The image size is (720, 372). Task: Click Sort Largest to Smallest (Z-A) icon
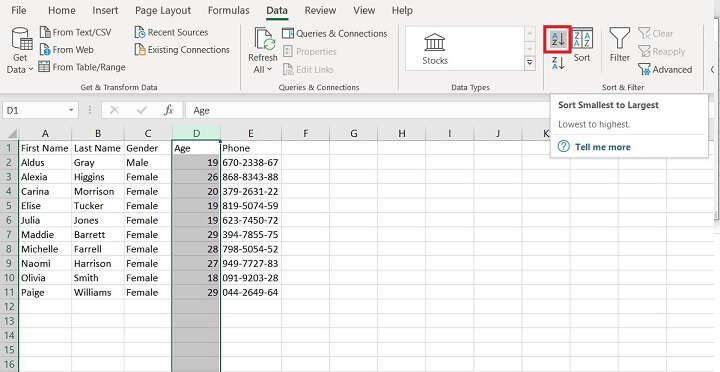[557, 63]
